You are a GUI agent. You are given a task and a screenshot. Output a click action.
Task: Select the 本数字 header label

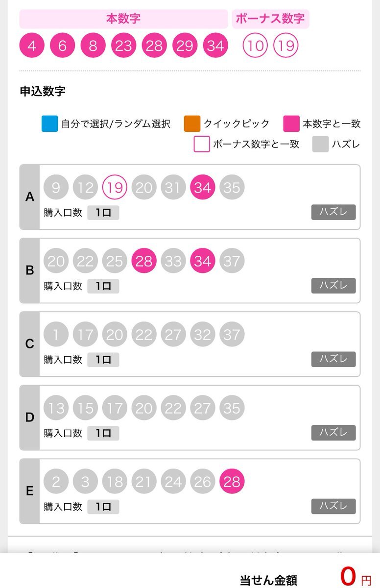coord(123,19)
